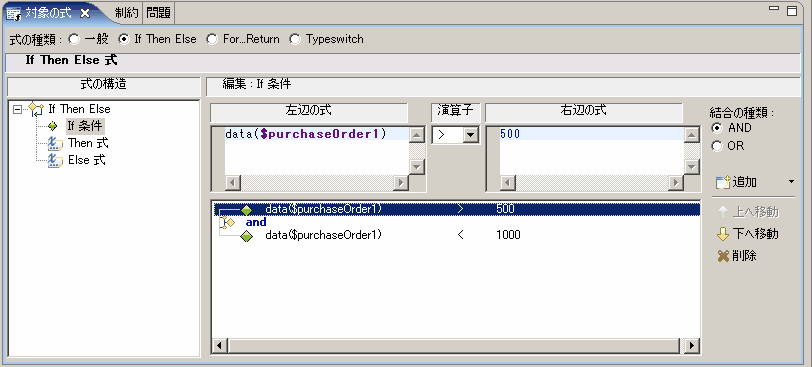Select the Else 式 tree item
This screenshot has width=812, height=367.
tap(86, 160)
